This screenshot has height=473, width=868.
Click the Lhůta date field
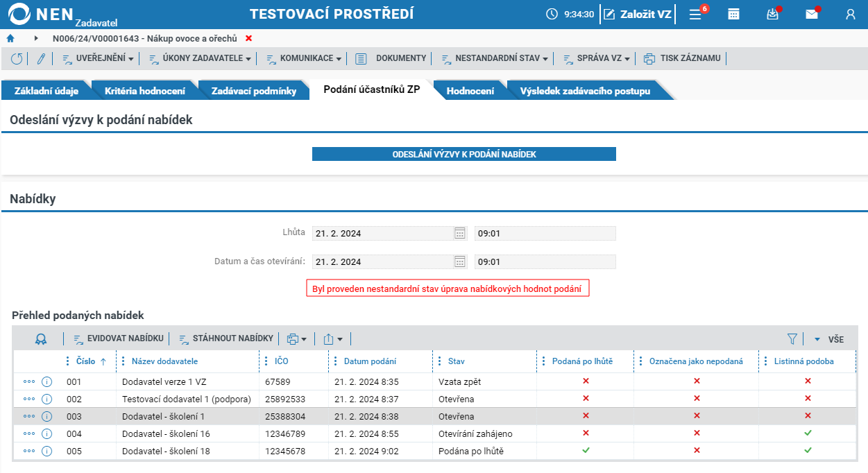[x=382, y=233]
